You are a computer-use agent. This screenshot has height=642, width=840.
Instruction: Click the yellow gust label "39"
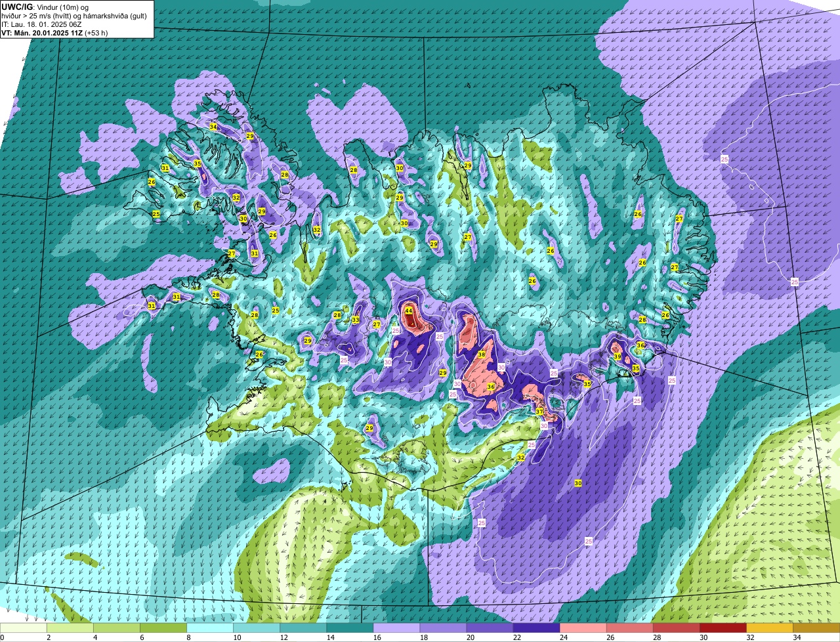(617, 356)
